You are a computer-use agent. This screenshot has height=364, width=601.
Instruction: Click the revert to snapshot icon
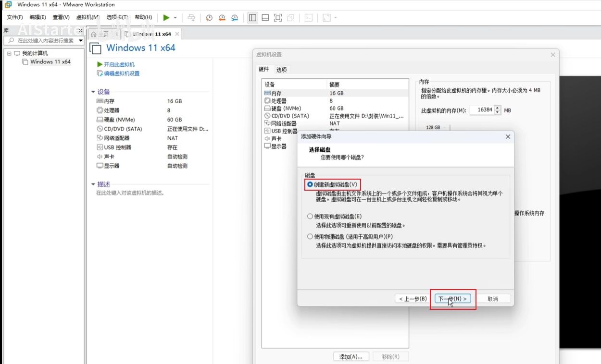click(222, 18)
